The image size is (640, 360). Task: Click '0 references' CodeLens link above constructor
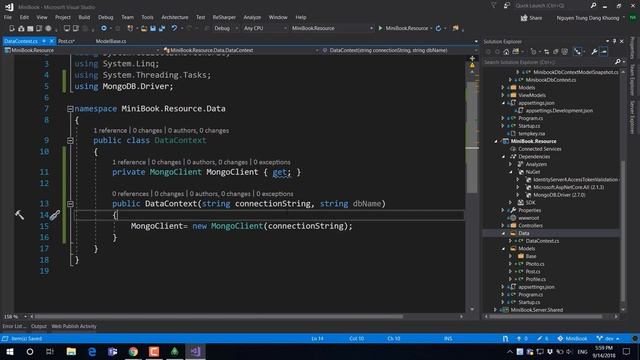pos(131,193)
